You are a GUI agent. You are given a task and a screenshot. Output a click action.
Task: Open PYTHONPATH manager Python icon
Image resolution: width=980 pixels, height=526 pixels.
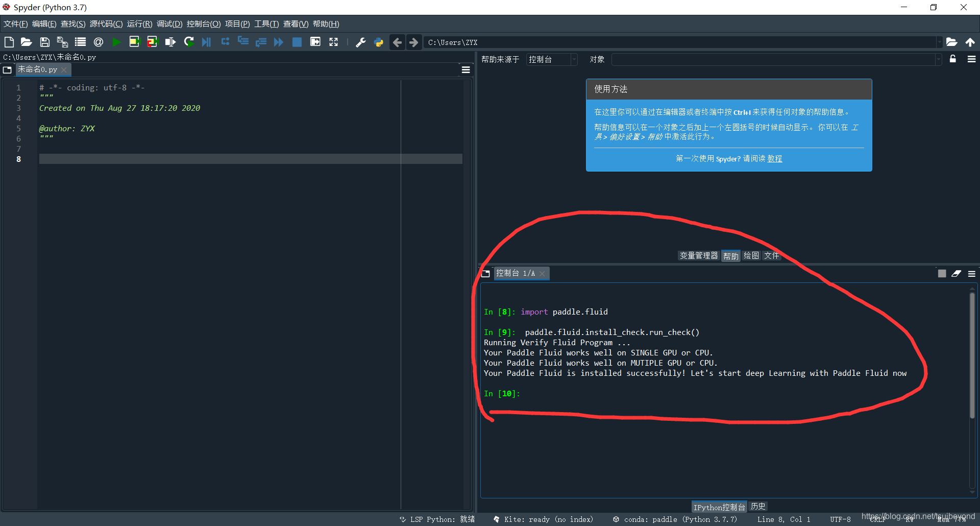379,42
